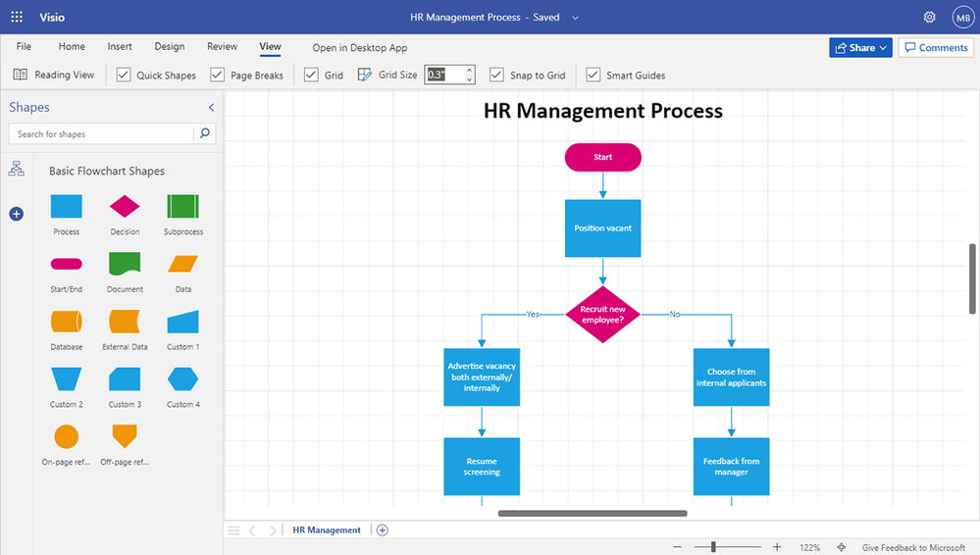Image resolution: width=980 pixels, height=555 pixels.
Task: Click the 122% zoom level
Action: pyautogui.click(x=809, y=547)
